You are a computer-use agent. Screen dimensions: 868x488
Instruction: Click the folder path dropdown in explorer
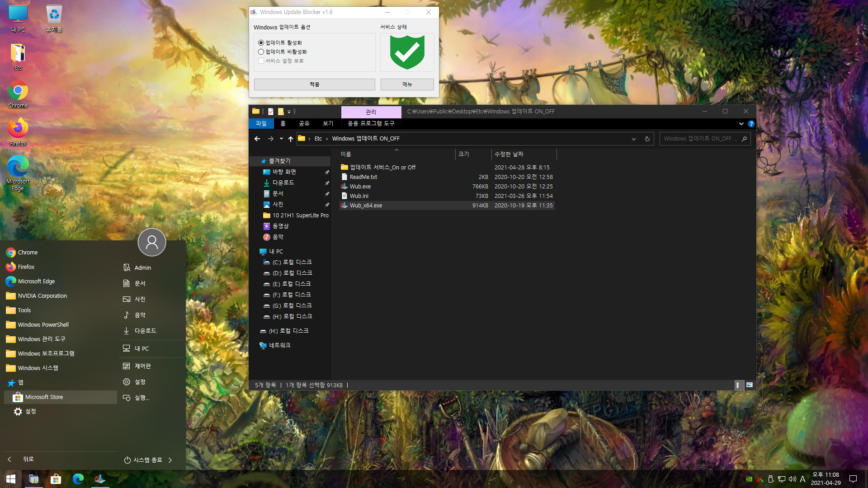tap(634, 139)
